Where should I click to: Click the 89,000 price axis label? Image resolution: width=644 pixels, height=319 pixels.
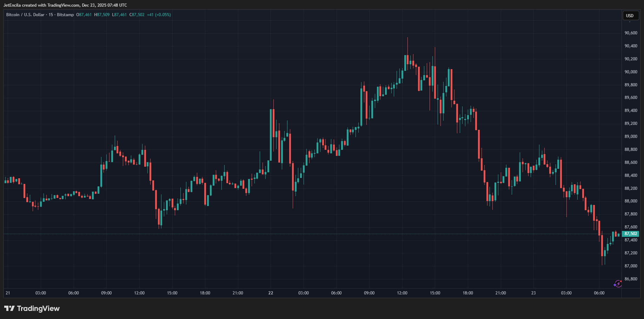click(631, 137)
